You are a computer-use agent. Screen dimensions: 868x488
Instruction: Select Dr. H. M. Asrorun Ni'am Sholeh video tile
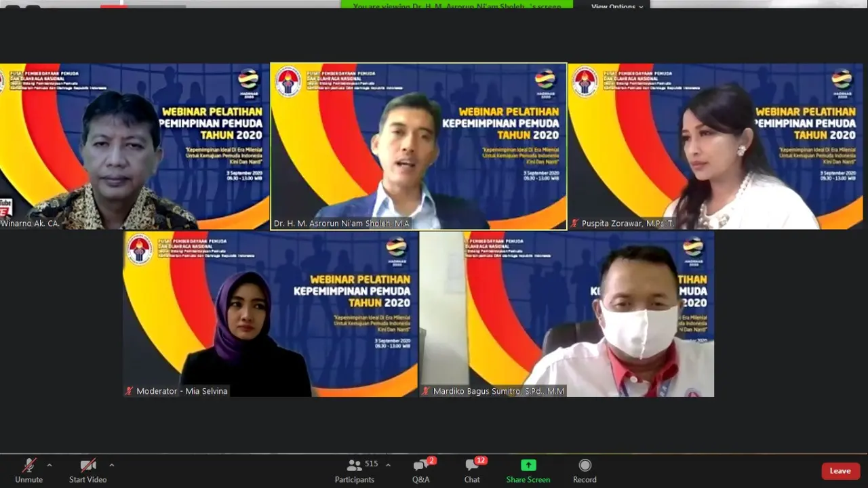pyautogui.click(x=418, y=146)
